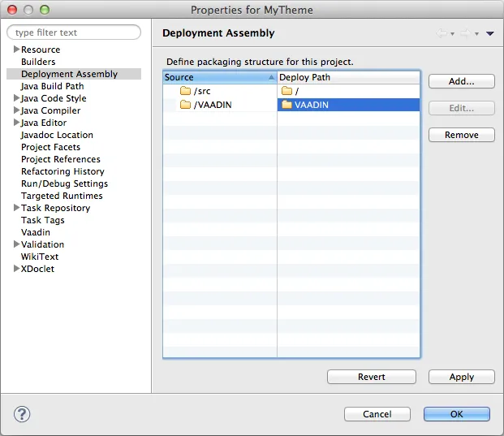504x436 pixels.
Task: Select the VAADIN deploy path cell text
Action: [x=312, y=105]
